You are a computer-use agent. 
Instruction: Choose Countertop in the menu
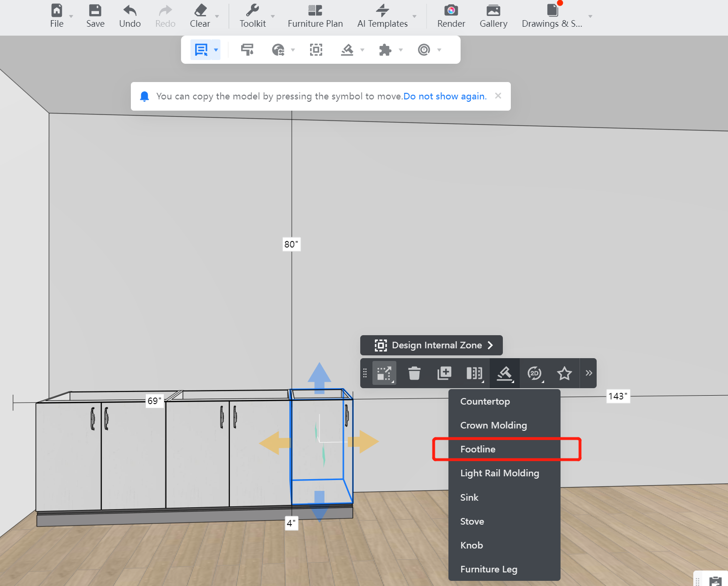tap(485, 401)
